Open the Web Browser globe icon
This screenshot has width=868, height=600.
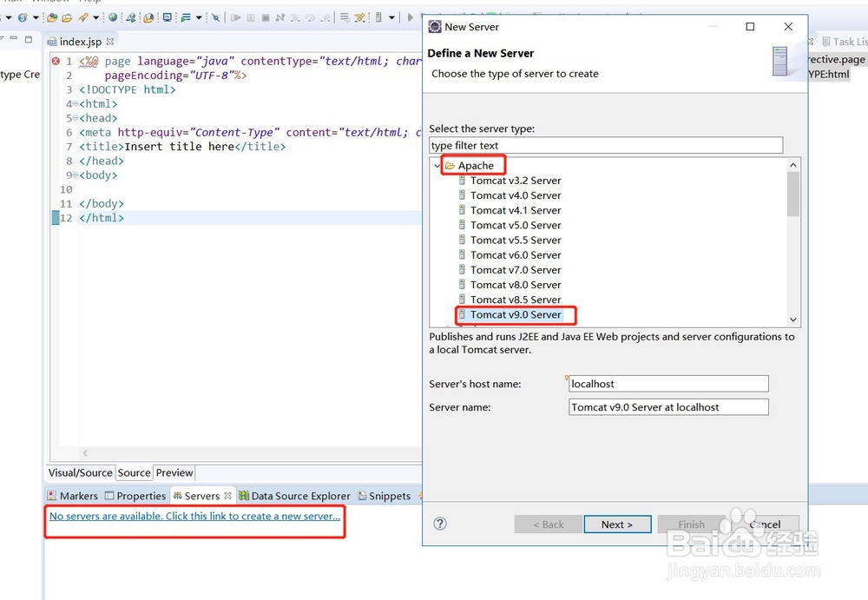pos(113,17)
